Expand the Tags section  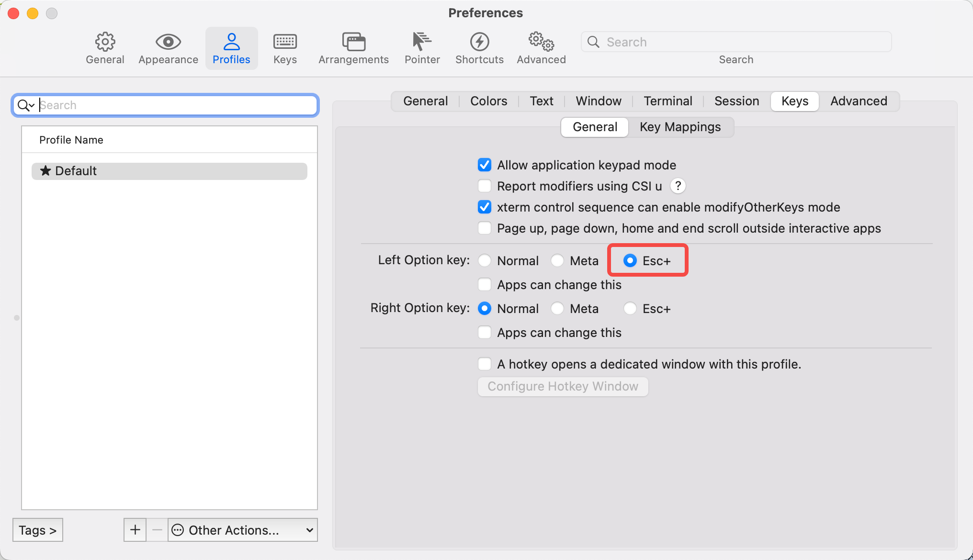[37, 530]
